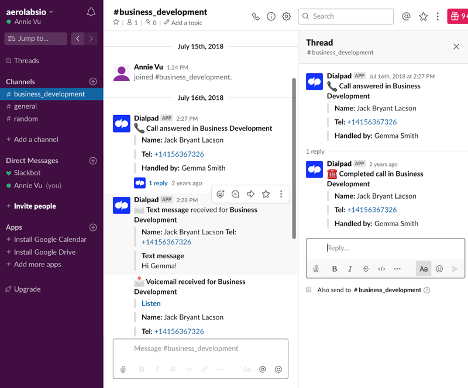Open emoji picker in the thread reply box

(x=439, y=269)
